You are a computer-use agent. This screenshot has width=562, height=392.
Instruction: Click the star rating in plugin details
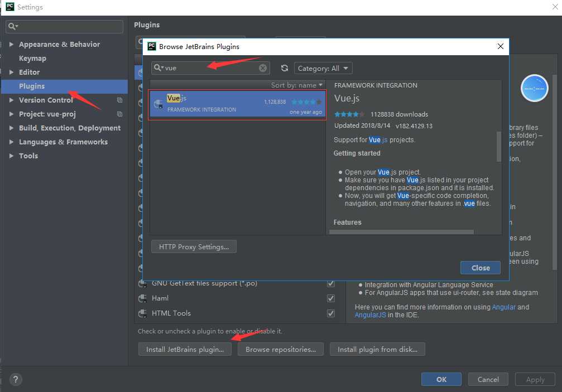point(349,114)
